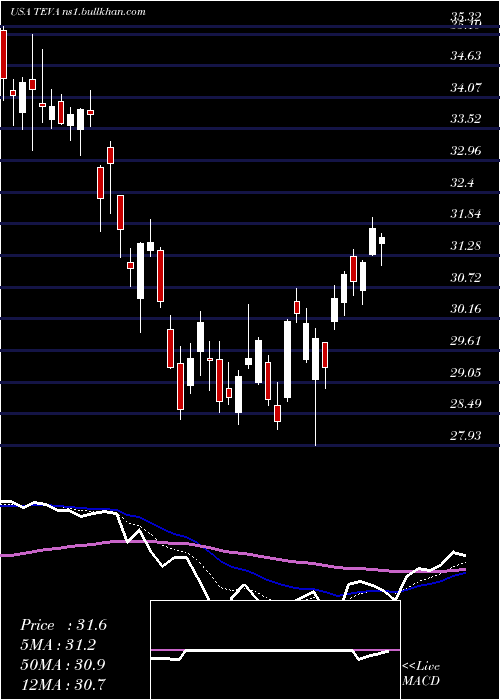The height and width of the screenshot is (700, 500).
Task: Click the 12MA : 30.7 value
Action: click(63, 684)
